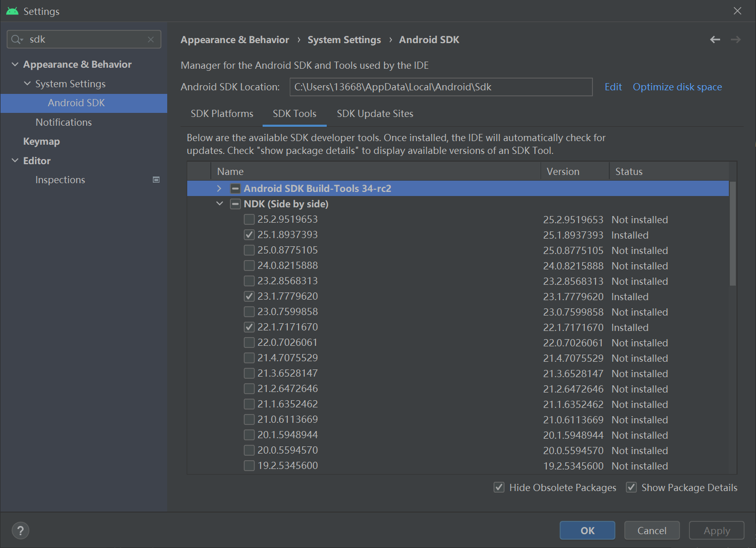
Task: Click the Version column header
Action: (x=575, y=171)
